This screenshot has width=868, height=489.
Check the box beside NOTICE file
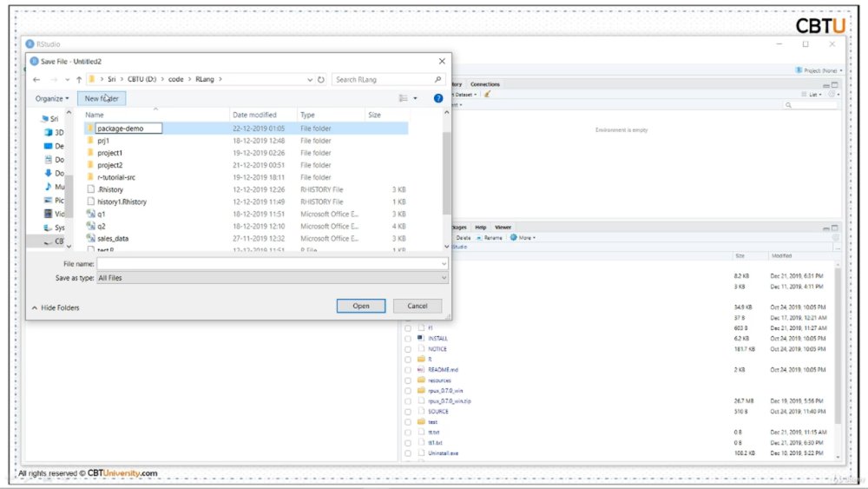(408, 349)
